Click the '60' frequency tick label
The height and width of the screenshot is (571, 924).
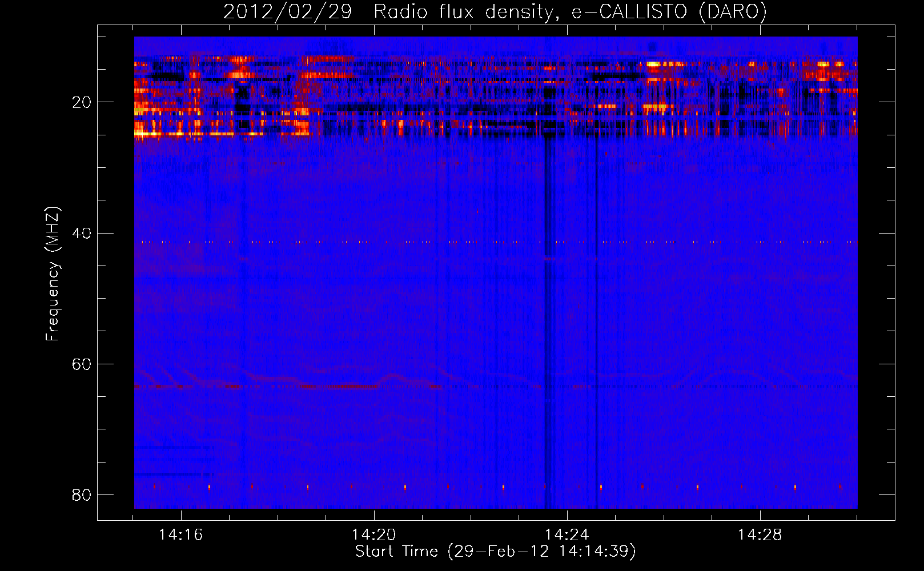(82, 364)
